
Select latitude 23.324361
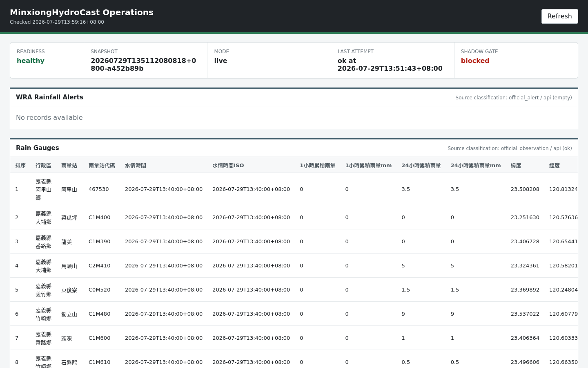click(525, 266)
